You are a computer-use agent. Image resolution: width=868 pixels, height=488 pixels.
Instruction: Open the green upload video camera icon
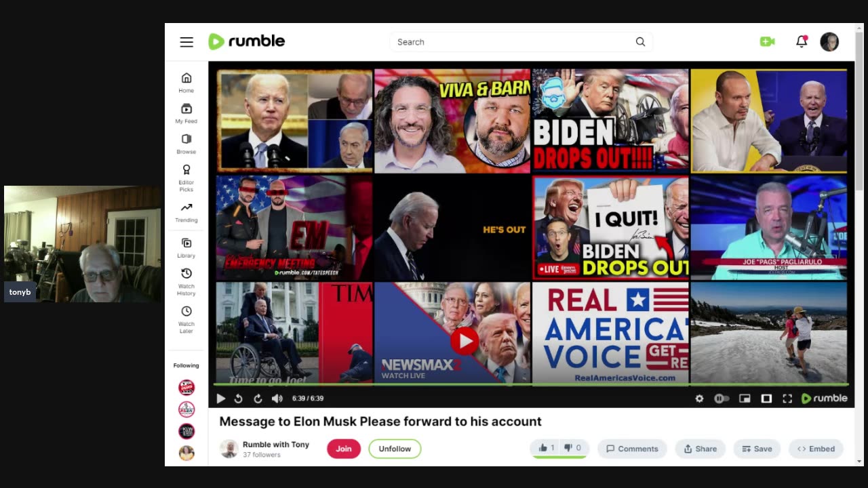(767, 42)
